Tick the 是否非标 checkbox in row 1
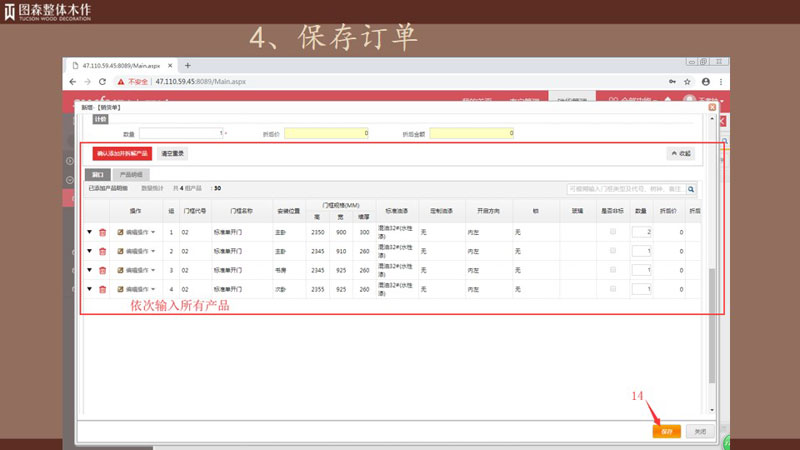The image size is (800, 450). (x=612, y=232)
